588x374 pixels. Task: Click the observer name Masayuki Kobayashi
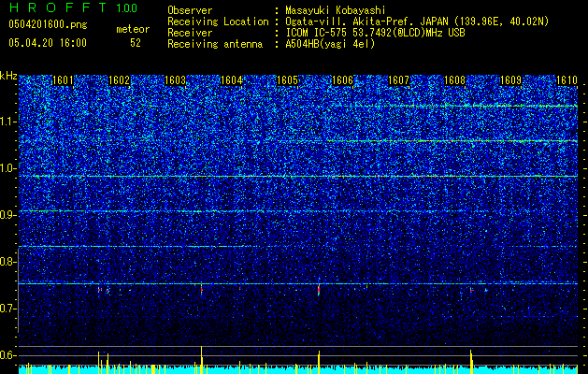pyautogui.click(x=336, y=10)
